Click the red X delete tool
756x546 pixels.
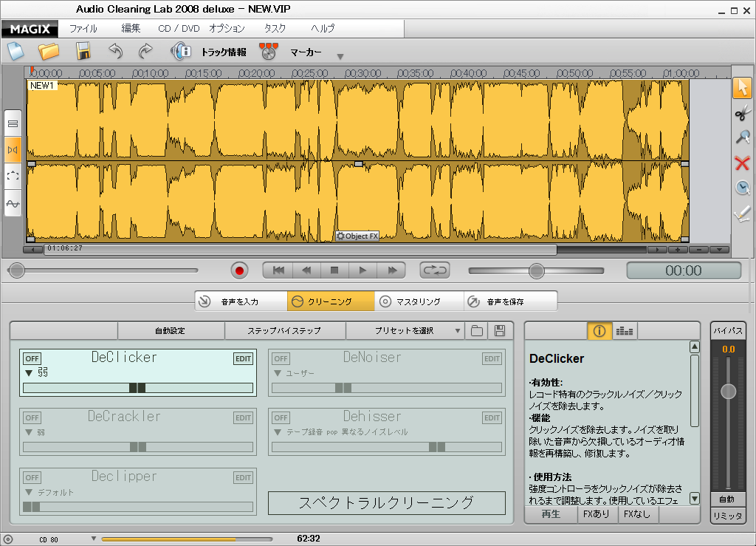tap(743, 163)
